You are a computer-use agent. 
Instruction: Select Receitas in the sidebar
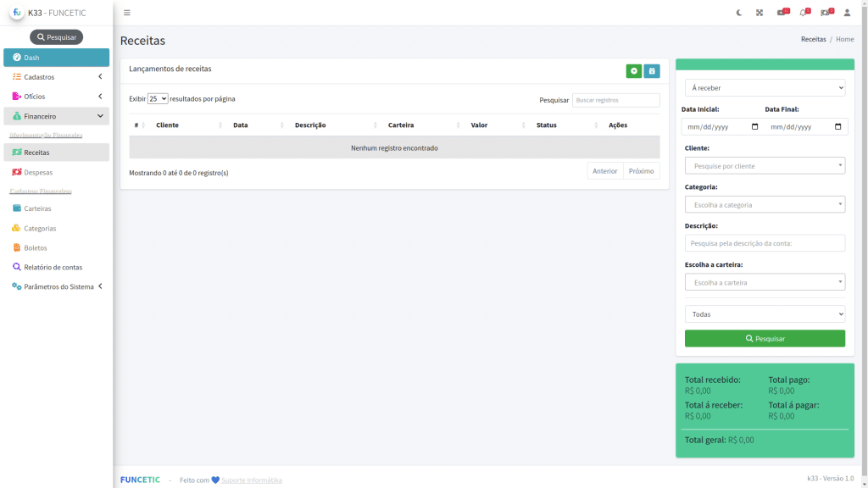[x=57, y=152]
